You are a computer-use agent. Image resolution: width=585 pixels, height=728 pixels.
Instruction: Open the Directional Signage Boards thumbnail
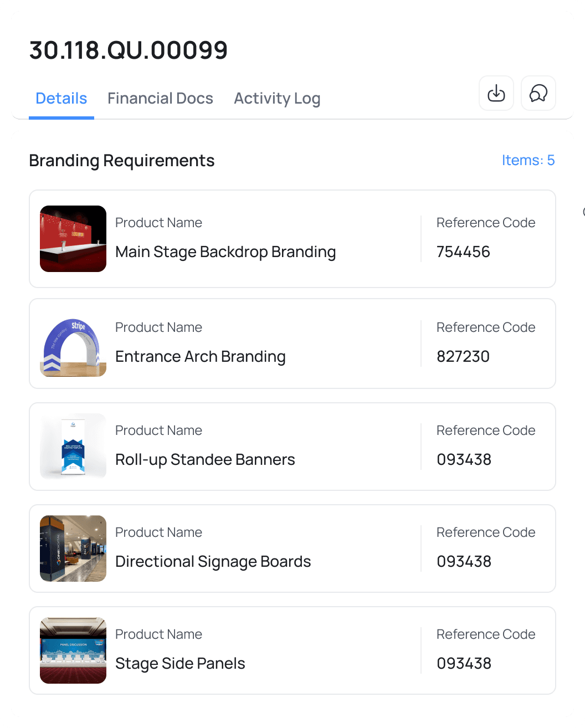click(x=73, y=548)
